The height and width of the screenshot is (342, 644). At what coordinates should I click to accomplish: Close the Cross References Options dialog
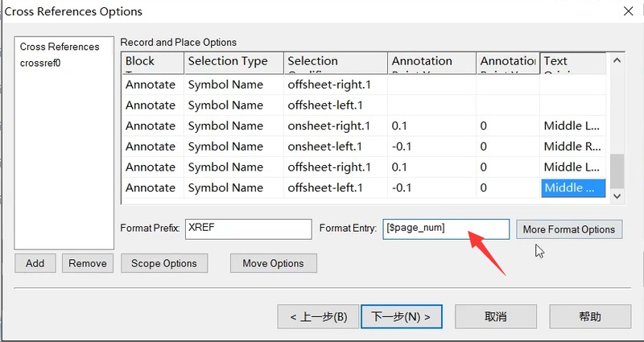click(x=629, y=11)
